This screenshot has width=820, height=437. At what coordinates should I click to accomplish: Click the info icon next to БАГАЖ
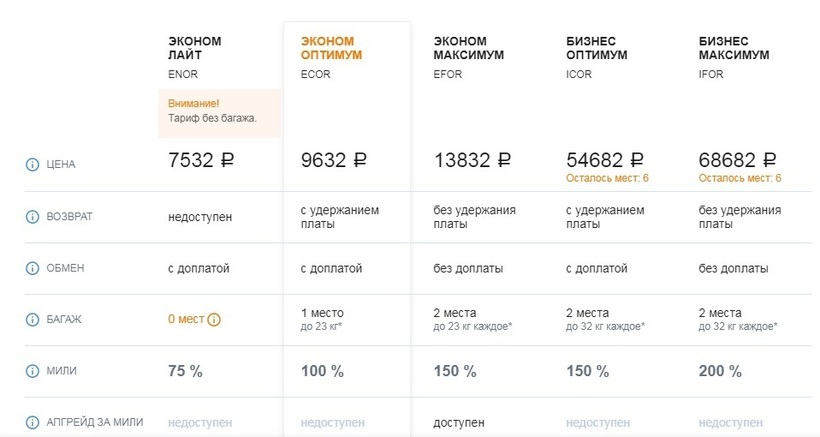[x=31, y=319]
